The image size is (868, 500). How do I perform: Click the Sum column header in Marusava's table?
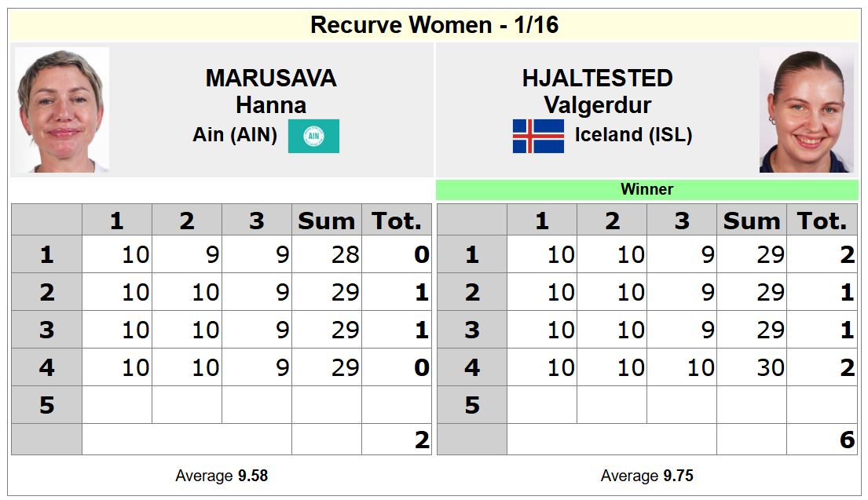(326, 221)
